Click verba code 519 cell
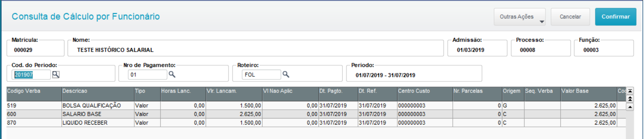 (34, 105)
